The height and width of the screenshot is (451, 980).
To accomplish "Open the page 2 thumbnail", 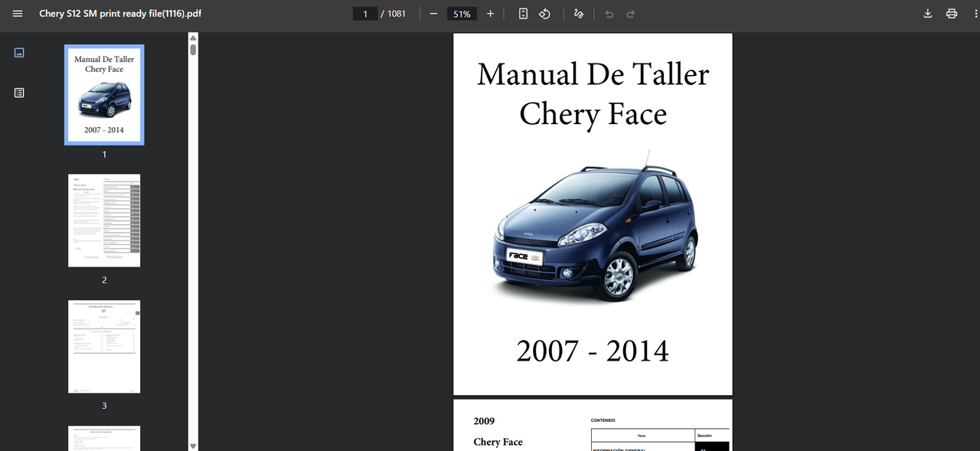I will pyautogui.click(x=104, y=221).
